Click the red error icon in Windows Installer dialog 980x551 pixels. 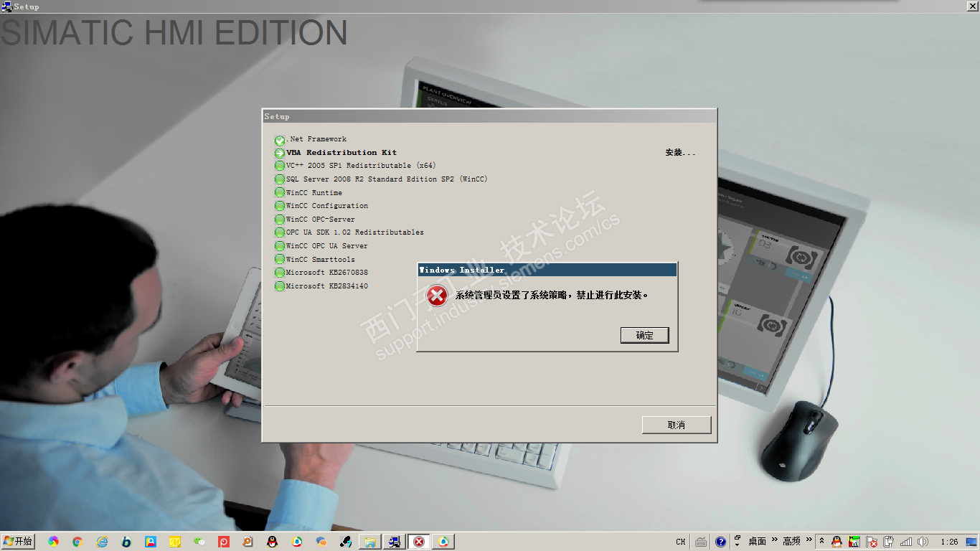(x=437, y=295)
